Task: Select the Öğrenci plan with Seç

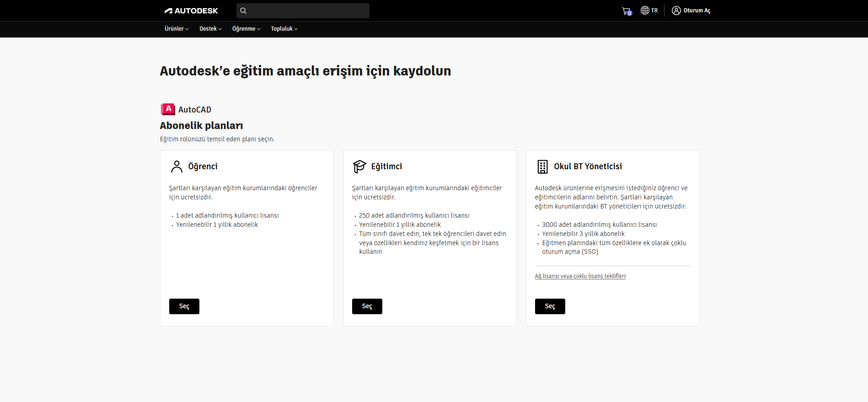Action: coord(184,306)
